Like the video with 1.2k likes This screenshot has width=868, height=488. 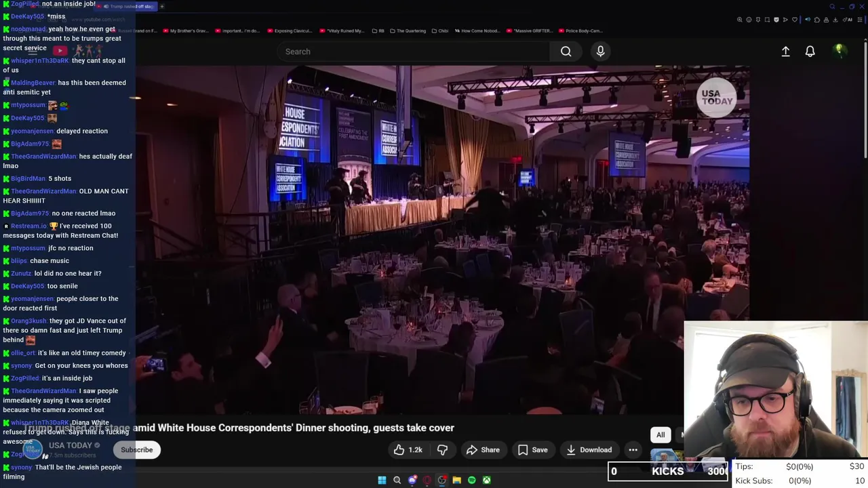coord(408,449)
